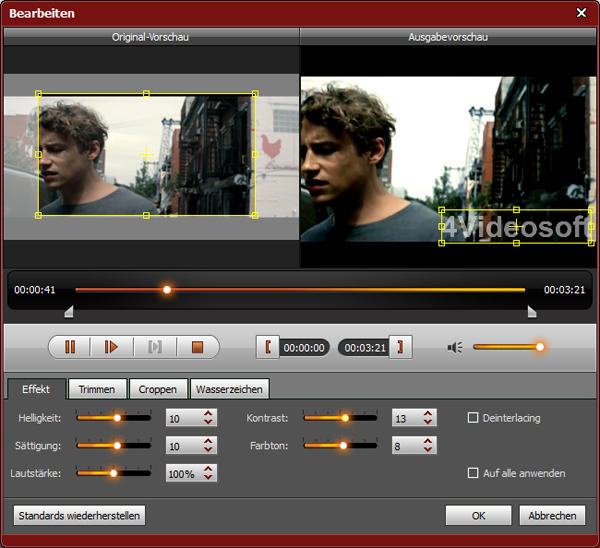Change the Farbton value using spinner
The image size is (600, 548).
428,446
